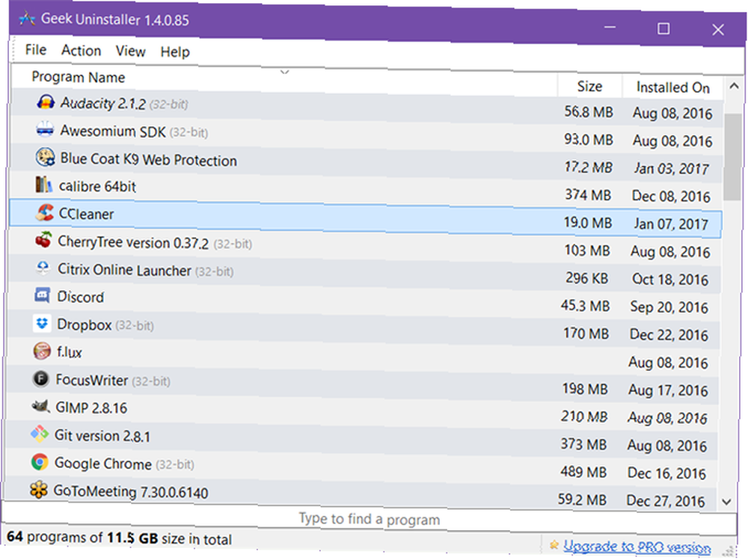Click the Discord icon
Screen dimensions: 748x560
[x=43, y=295]
